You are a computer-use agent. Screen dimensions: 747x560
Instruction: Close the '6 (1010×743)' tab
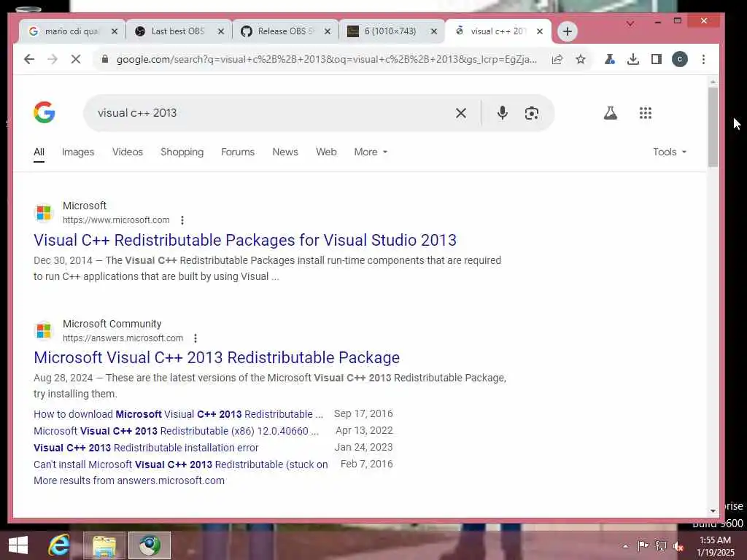point(434,31)
